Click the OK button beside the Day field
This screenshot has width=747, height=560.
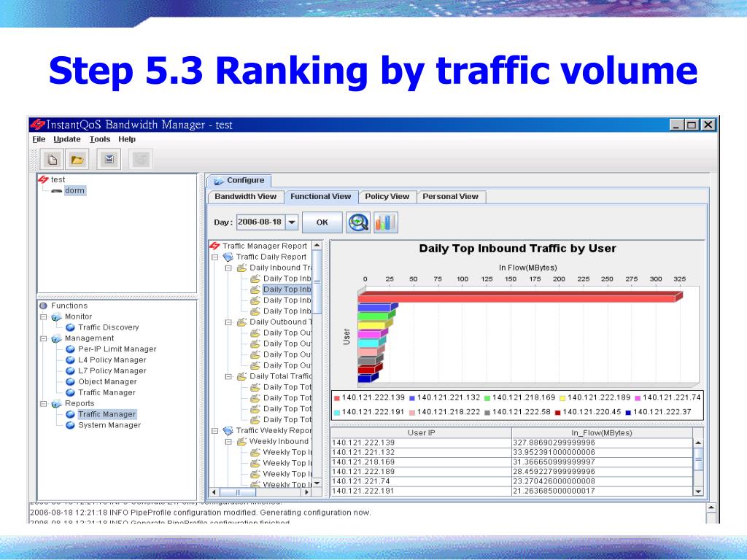(322, 222)
